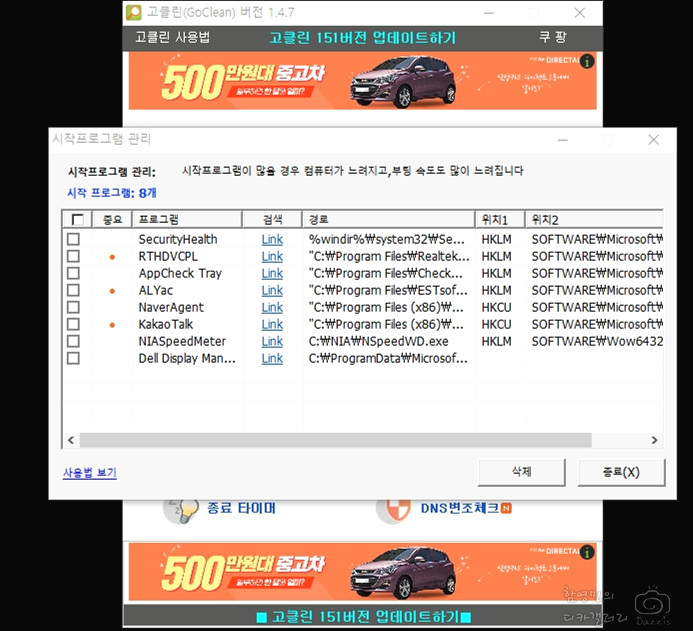Click the HKCU location cell for NaverAgent
Image resolution: width=693 pixels, height=631 pixels.
496,308
